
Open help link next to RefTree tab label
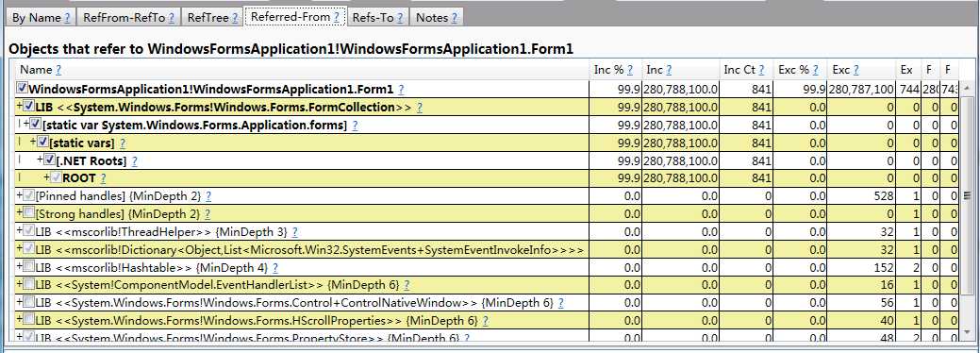[x=234, y=18]
